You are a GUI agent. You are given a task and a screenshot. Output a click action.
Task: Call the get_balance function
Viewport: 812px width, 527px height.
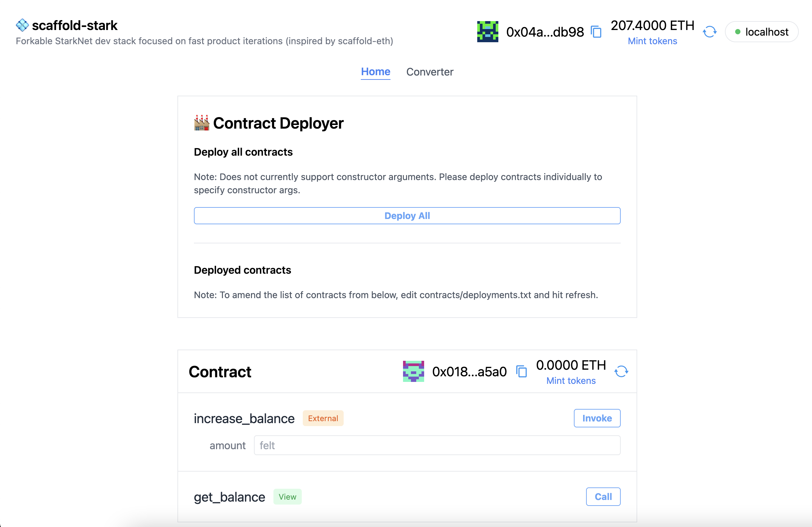pos(603,497)
